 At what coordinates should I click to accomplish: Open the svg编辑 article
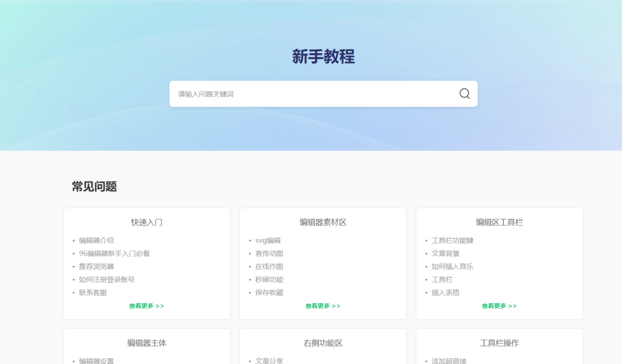(268, 241)
